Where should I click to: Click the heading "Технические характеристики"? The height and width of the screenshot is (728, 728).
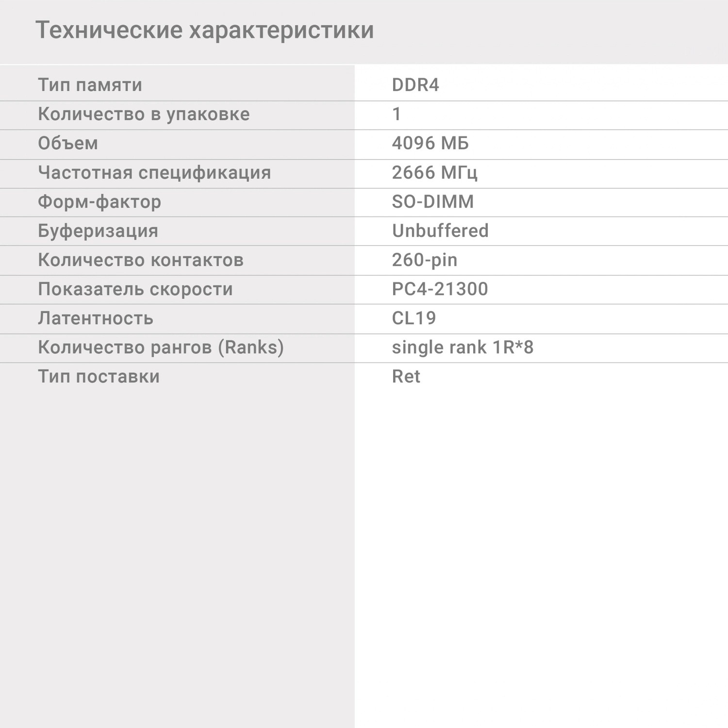tap(204, 30)
